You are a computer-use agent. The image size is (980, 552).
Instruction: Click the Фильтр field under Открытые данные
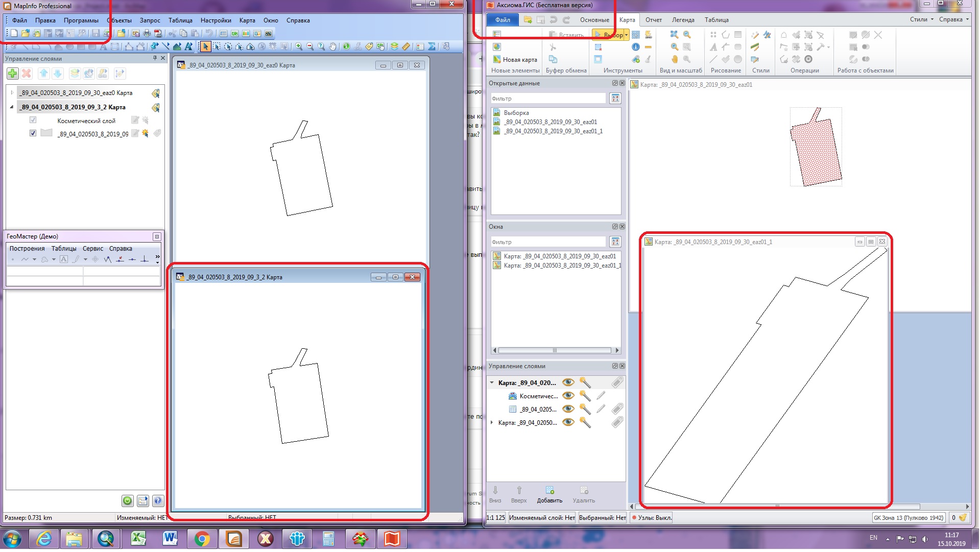pos(547,99)
